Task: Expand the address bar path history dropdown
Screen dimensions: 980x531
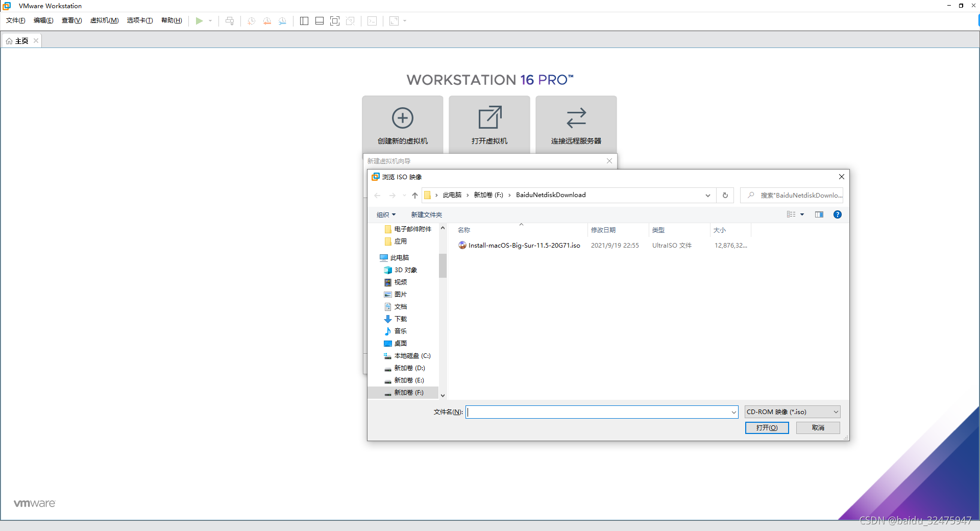Action: click(707, 195)
